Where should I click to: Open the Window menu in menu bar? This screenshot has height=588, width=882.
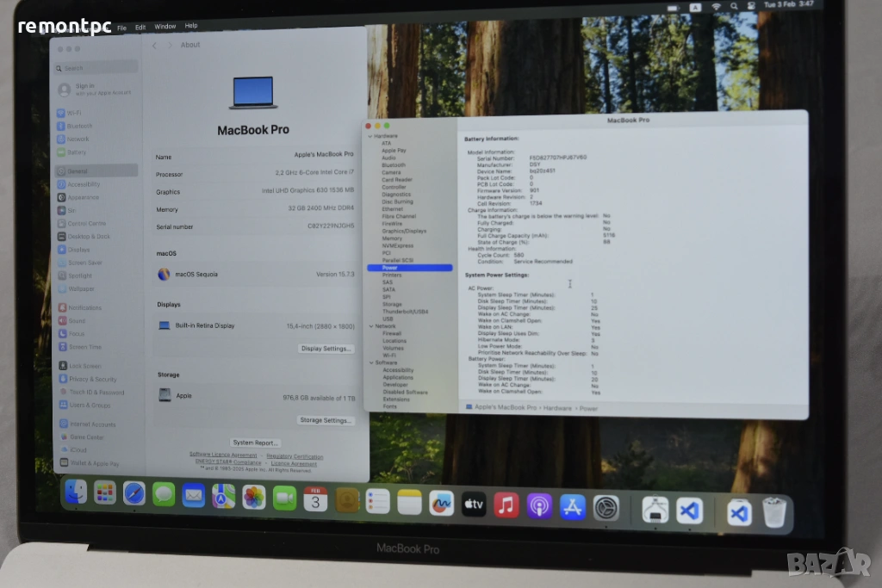coord(165,27)
